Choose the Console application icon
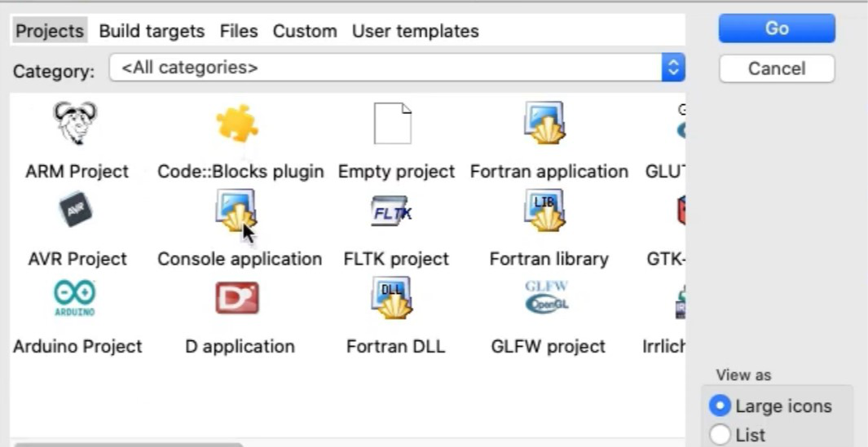868x447 pixels. tap(236, 211)
